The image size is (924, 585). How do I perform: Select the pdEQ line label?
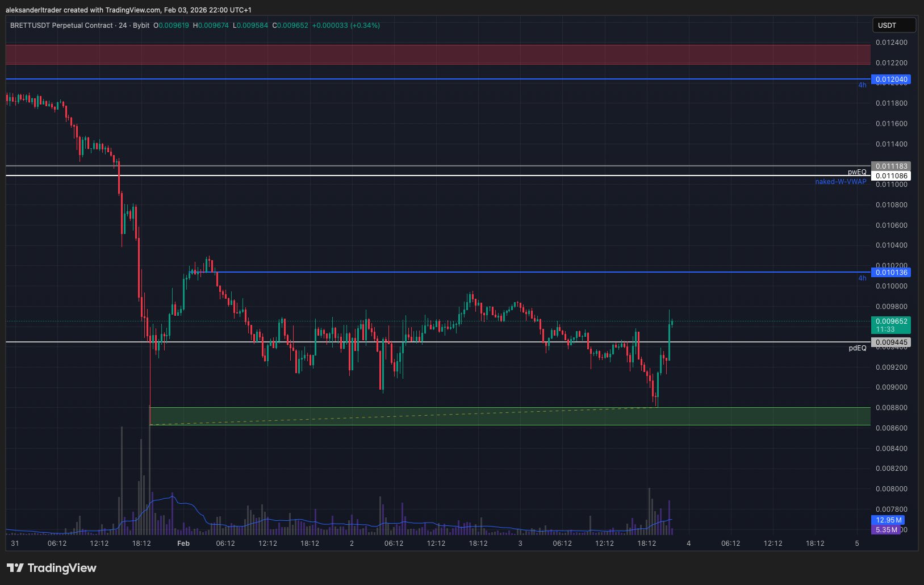(858, 348)
